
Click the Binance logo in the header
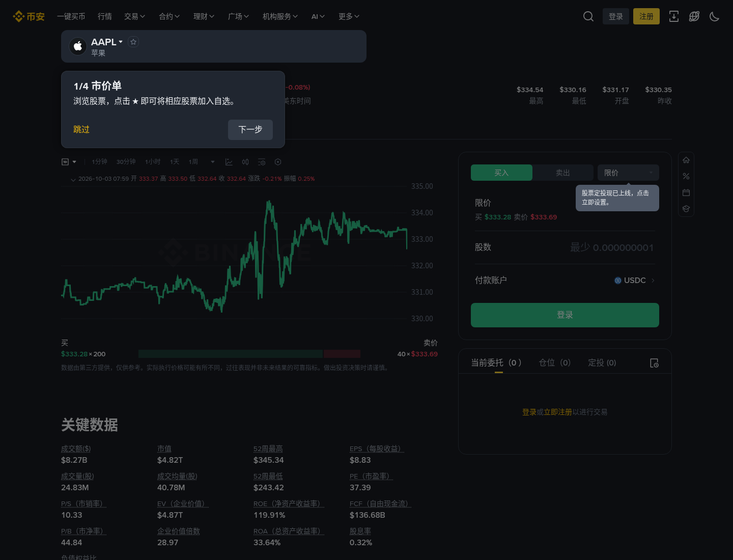click(29, 16)
